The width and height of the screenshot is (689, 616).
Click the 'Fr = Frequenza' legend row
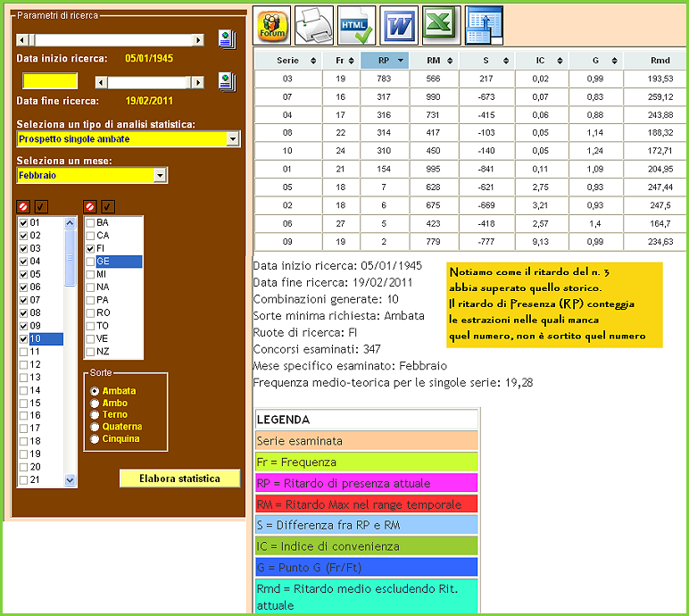click(367, 462)
